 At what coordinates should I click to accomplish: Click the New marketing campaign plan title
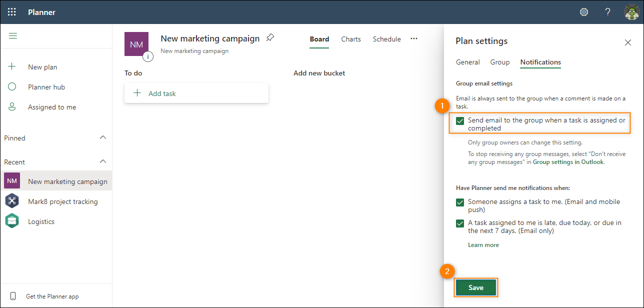(210, 38)
